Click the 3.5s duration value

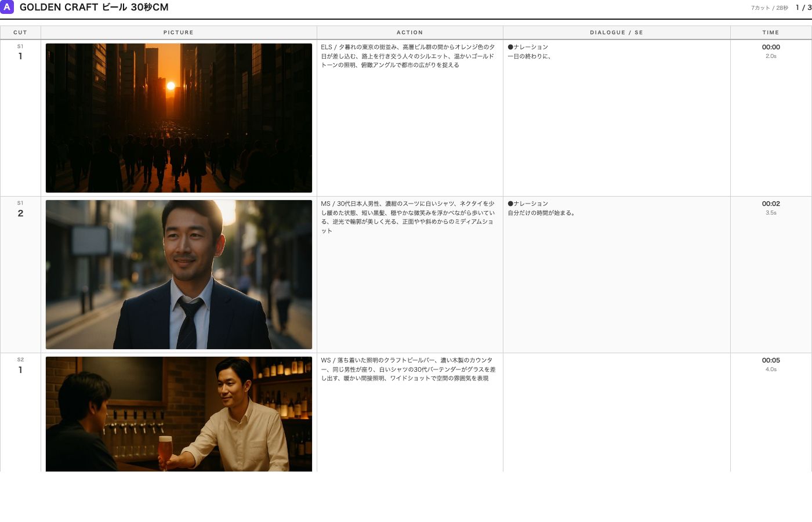(771, 213)
